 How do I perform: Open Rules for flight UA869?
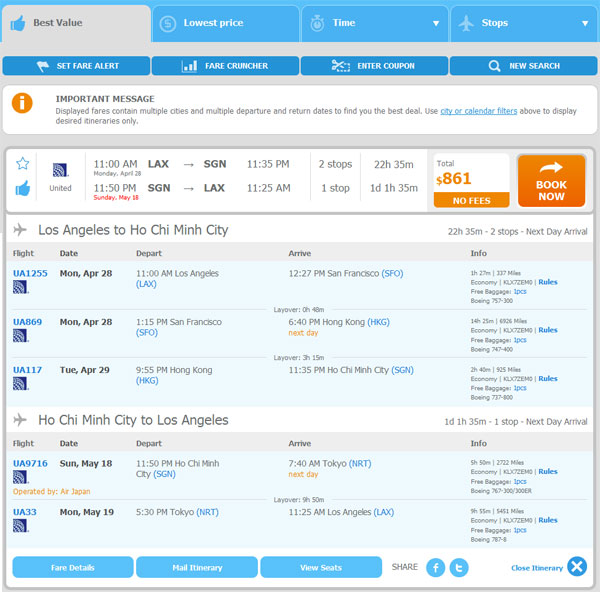click(548, 330)
